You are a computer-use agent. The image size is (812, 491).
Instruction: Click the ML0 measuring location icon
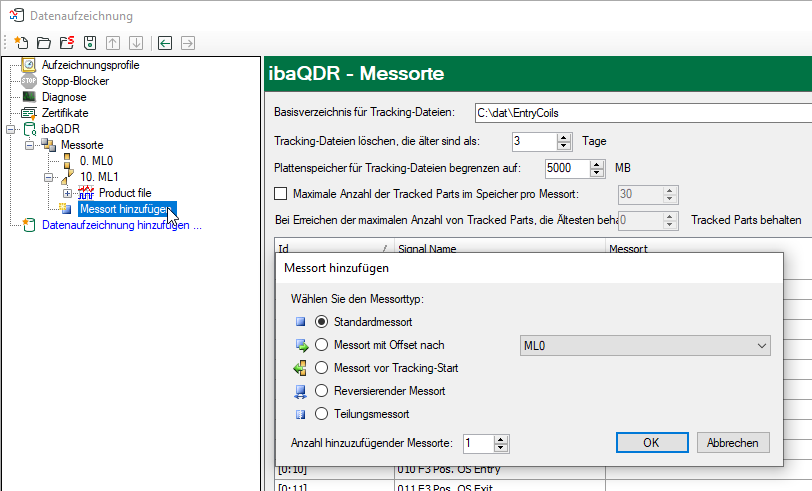tap(67, 161)
